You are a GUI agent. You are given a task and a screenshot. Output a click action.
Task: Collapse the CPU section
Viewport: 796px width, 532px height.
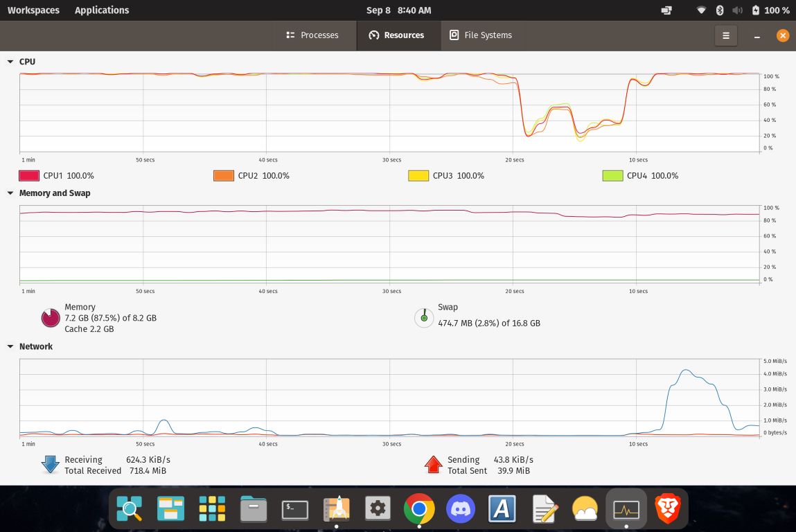pos(10,62)
